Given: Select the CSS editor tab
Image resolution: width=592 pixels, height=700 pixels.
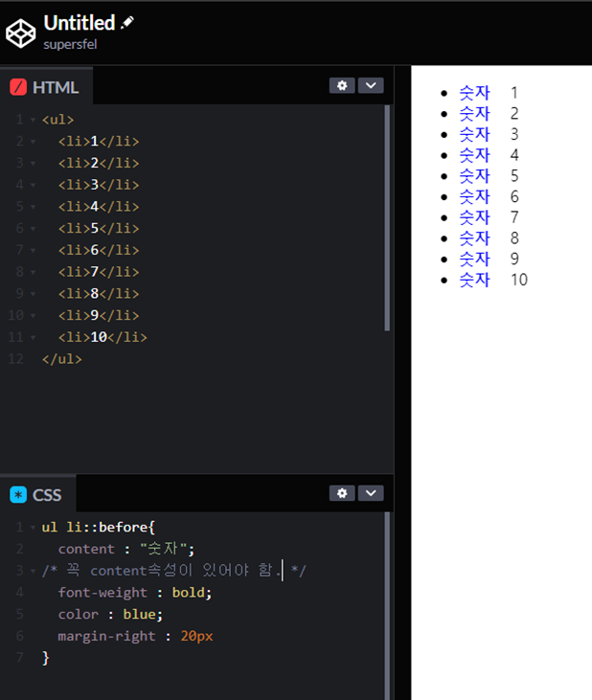Looking at the screenshot, I should tap(38, 494).
